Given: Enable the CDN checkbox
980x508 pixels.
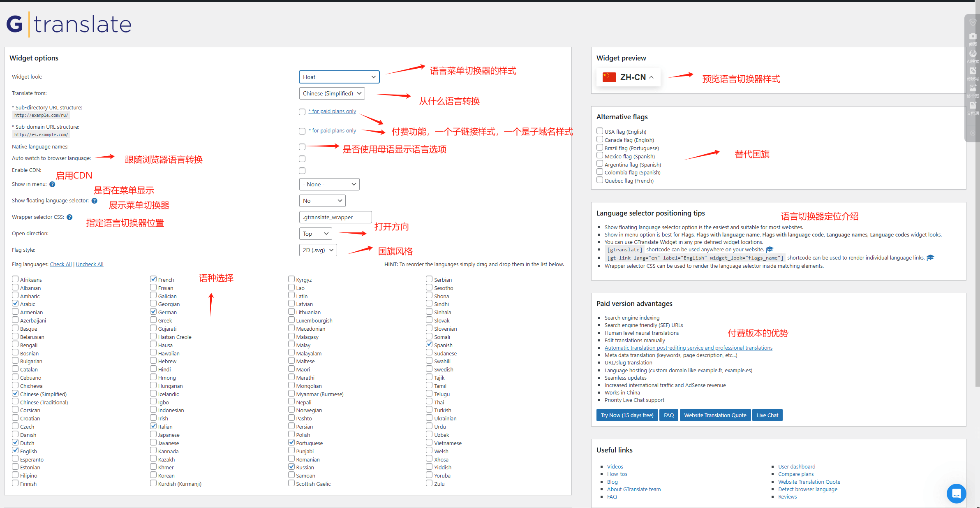Looking at the screenshot, I should (302, 171).
